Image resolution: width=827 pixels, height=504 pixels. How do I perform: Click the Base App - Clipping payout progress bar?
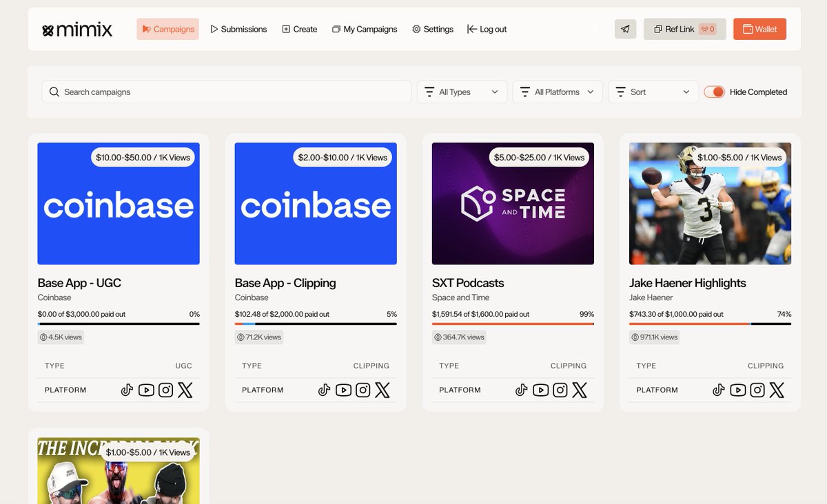[316, 324]
